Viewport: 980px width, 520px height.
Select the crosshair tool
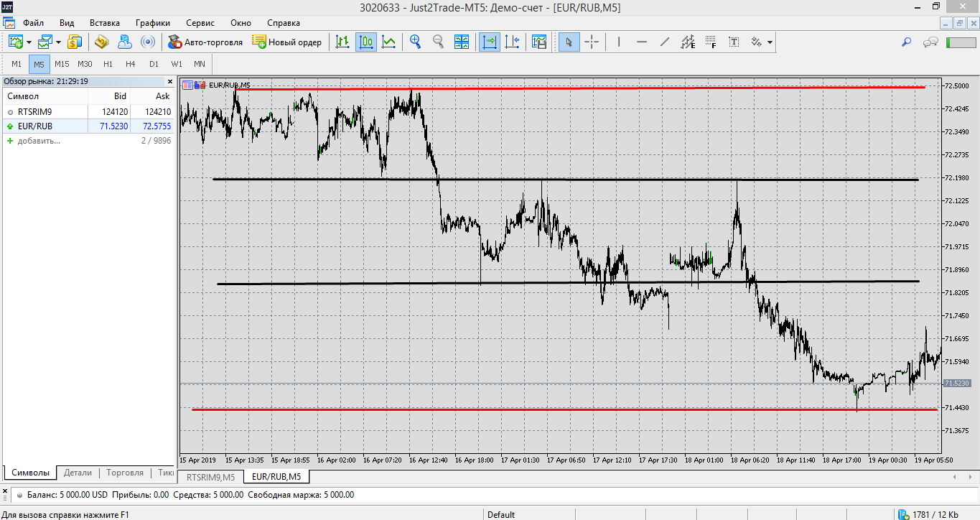pyautogui.click(x=592, y=42)
